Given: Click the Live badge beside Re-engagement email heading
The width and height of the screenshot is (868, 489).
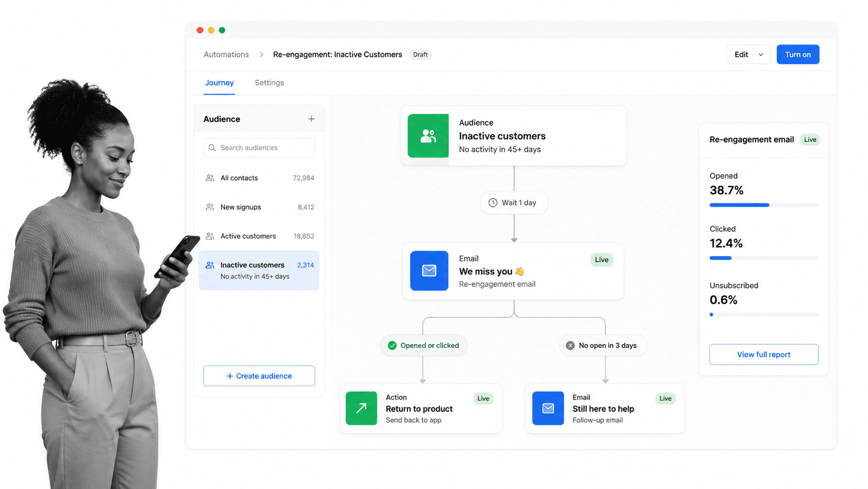Looking at the screenshot, I should pos(810,140).
